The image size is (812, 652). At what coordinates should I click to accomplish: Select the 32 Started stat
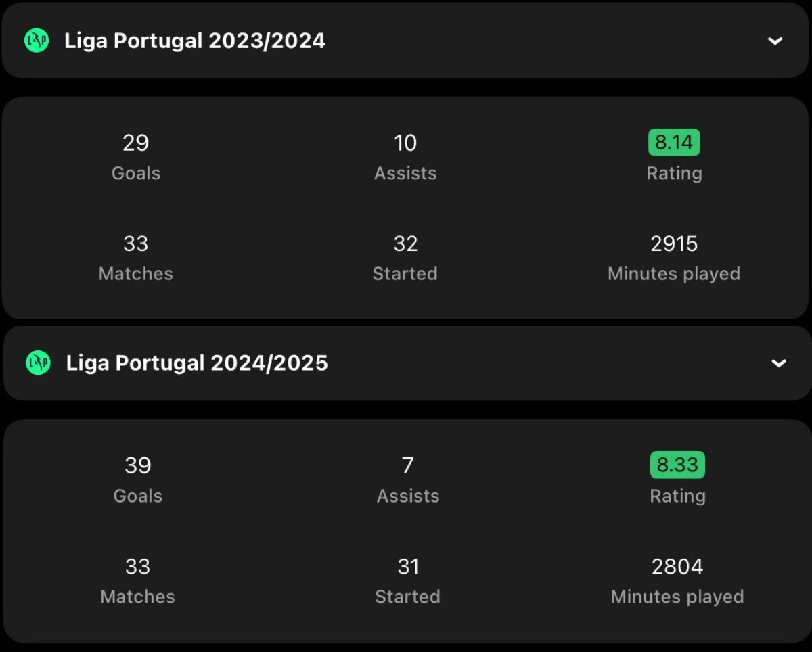[x=405, y=258]
